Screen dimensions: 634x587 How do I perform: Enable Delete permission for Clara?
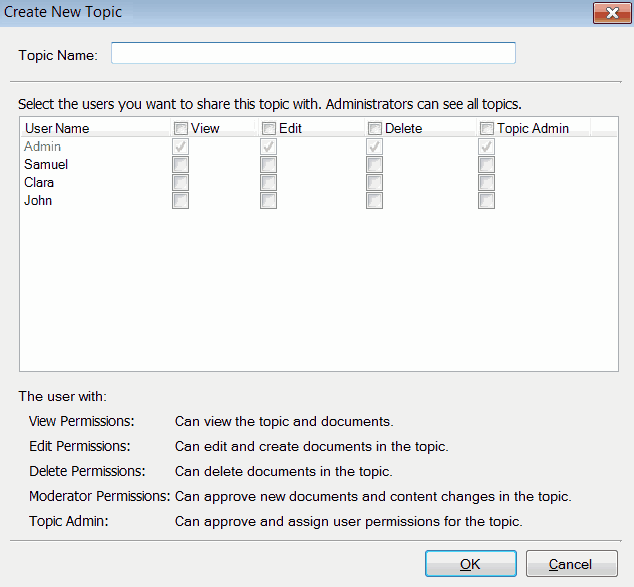[375, 183]
